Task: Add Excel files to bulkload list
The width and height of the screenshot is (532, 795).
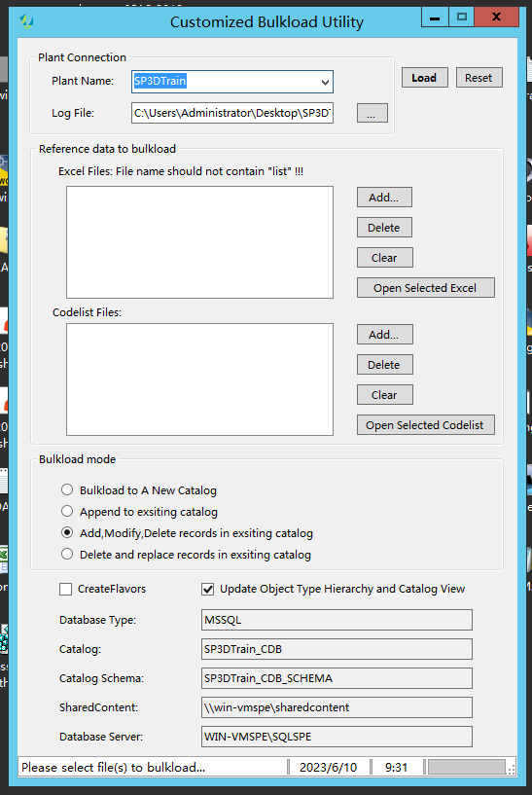Action: [x=384, y=198]
